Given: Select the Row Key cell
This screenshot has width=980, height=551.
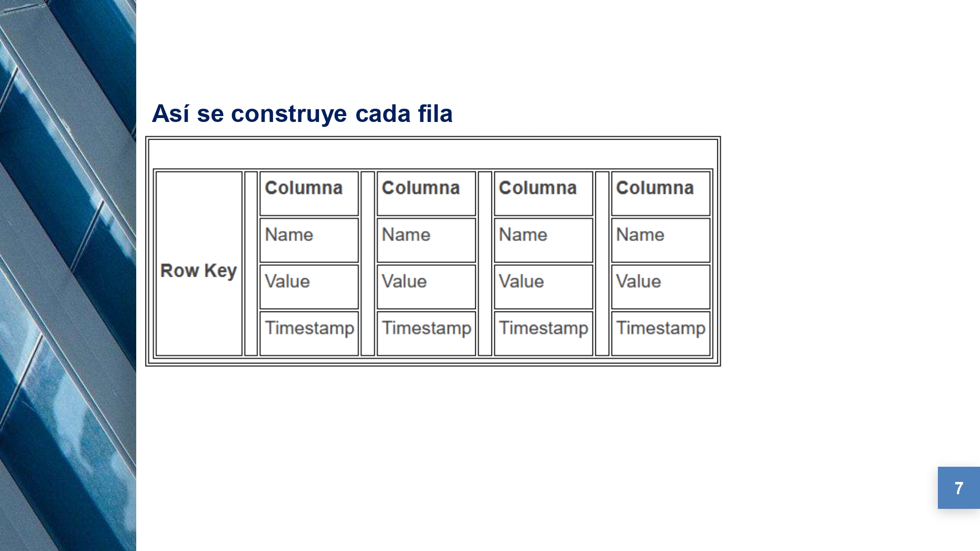Looking at the screenshot, I should point(199,264).
